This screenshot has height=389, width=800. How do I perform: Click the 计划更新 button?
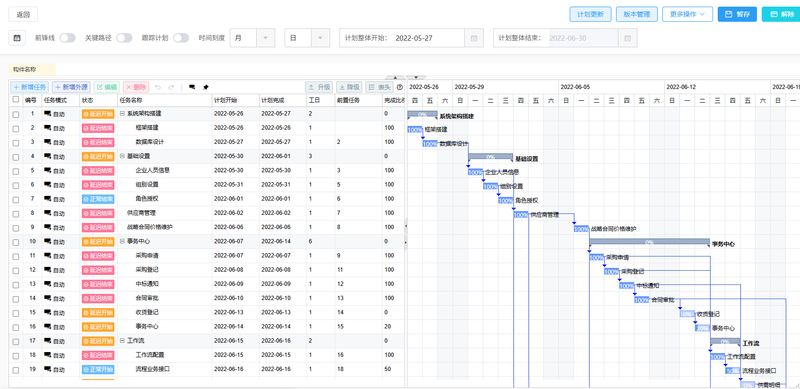(x=590, y=14)
